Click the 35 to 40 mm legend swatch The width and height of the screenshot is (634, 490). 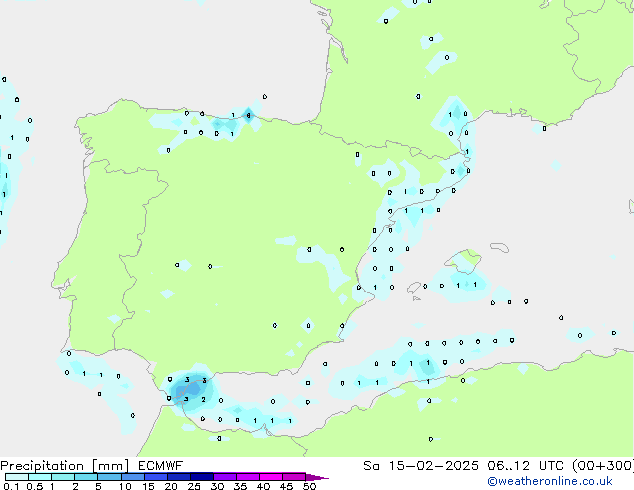[248, 477]
